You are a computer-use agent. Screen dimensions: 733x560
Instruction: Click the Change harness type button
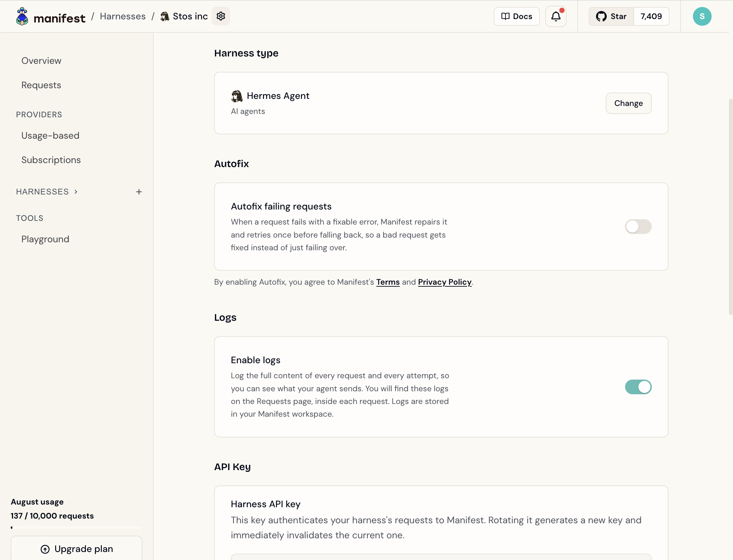coord(628,103)
